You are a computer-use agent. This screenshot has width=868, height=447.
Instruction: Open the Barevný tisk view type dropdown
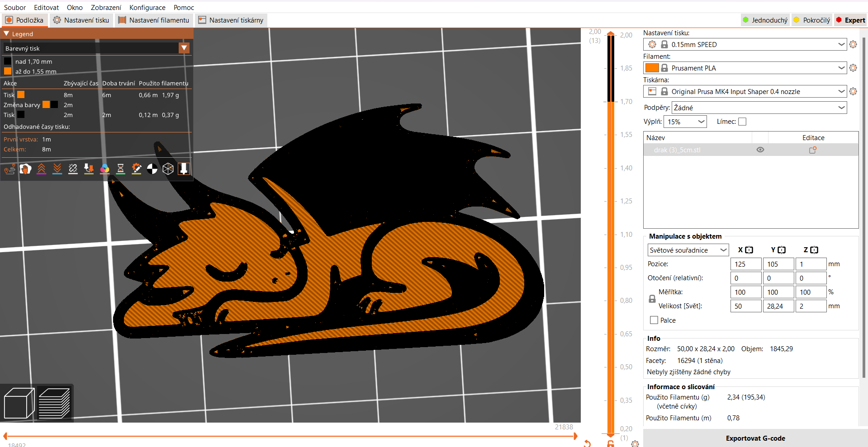96,48
